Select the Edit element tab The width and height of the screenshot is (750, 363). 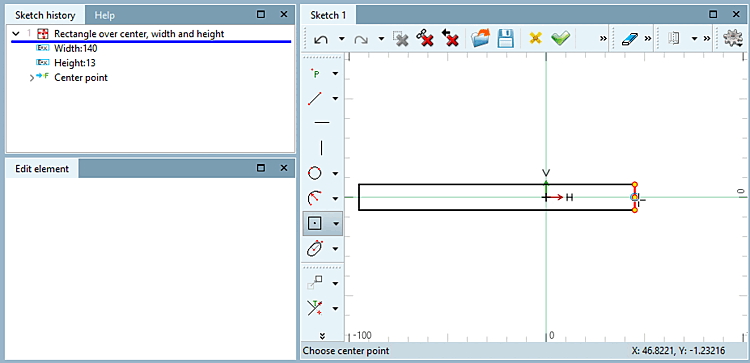tap(42, 169)
